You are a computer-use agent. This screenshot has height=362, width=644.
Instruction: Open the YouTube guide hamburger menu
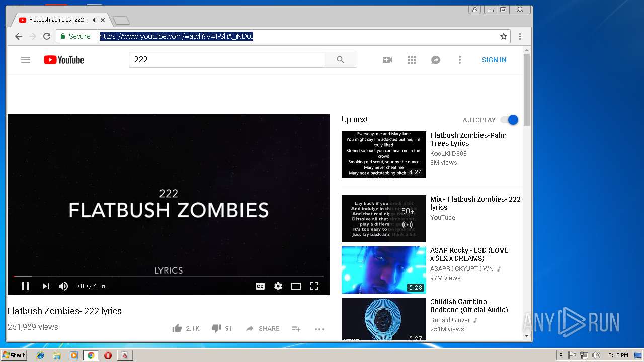pyautogui.click(x=26, y=60)
